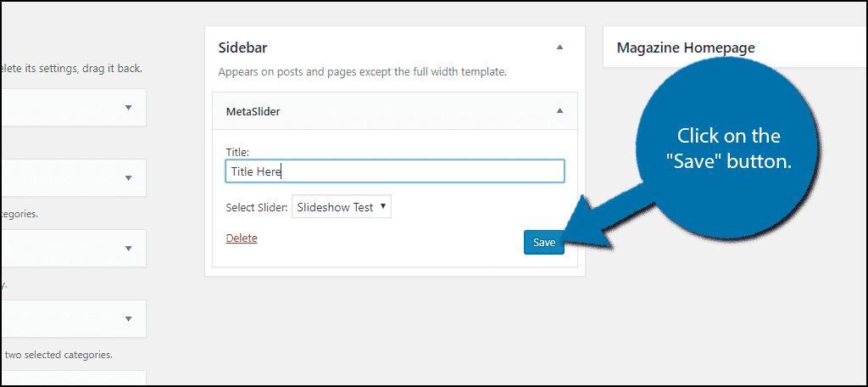Select widget box above 'two selected categories.'
This screenshot has height=387, width=868.
click(x=73, y=319)
